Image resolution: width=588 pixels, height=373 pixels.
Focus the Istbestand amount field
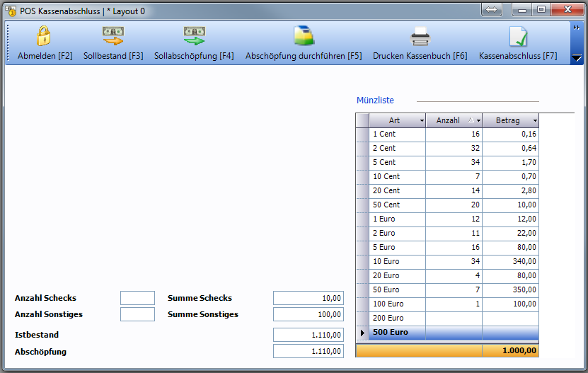[x=308, y=335]
